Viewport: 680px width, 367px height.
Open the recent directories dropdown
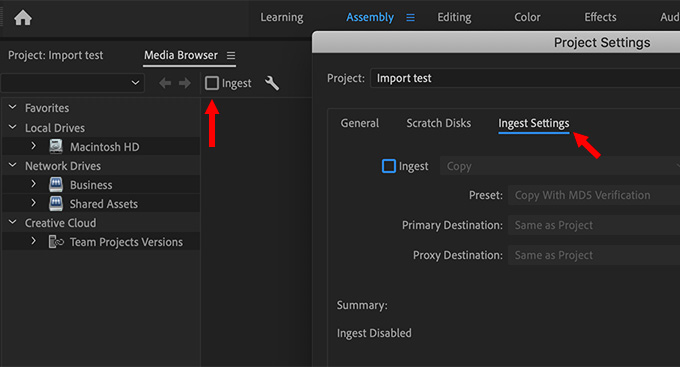point(72,82)
